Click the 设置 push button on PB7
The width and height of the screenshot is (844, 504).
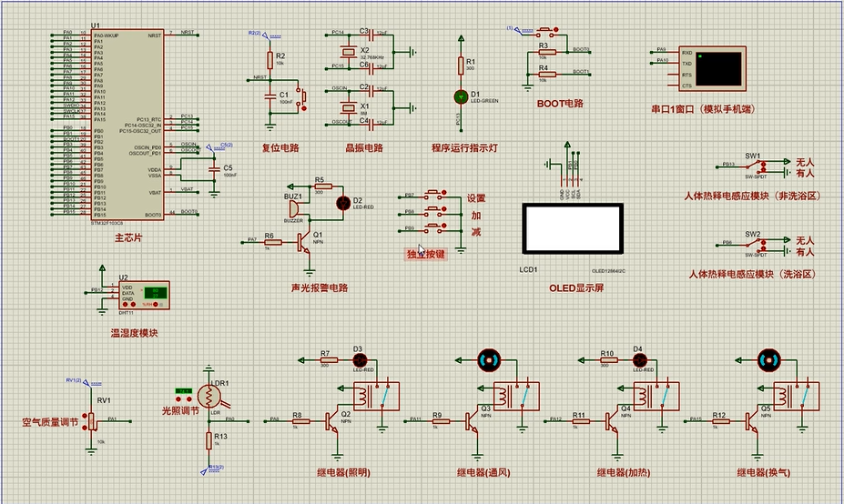click(435, 193)
